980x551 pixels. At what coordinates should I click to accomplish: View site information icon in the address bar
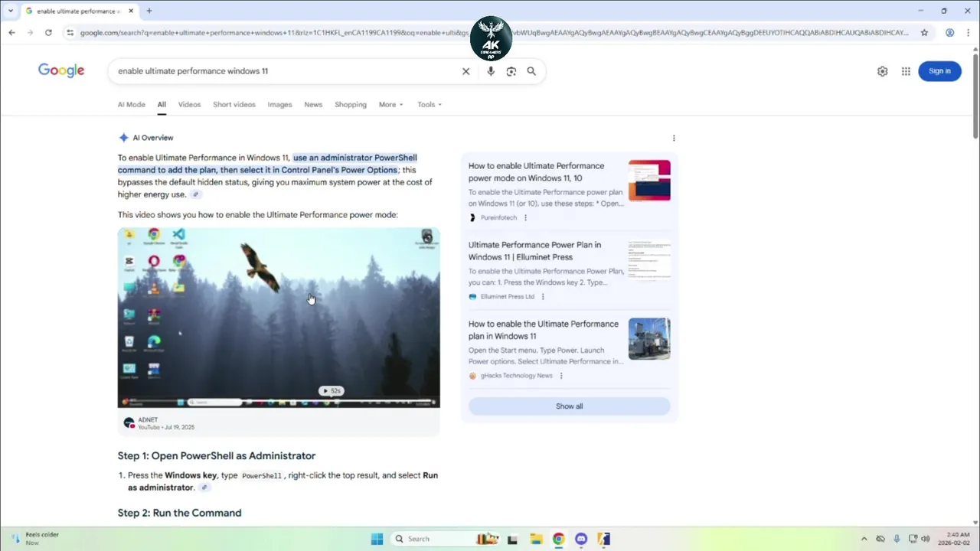70,33
